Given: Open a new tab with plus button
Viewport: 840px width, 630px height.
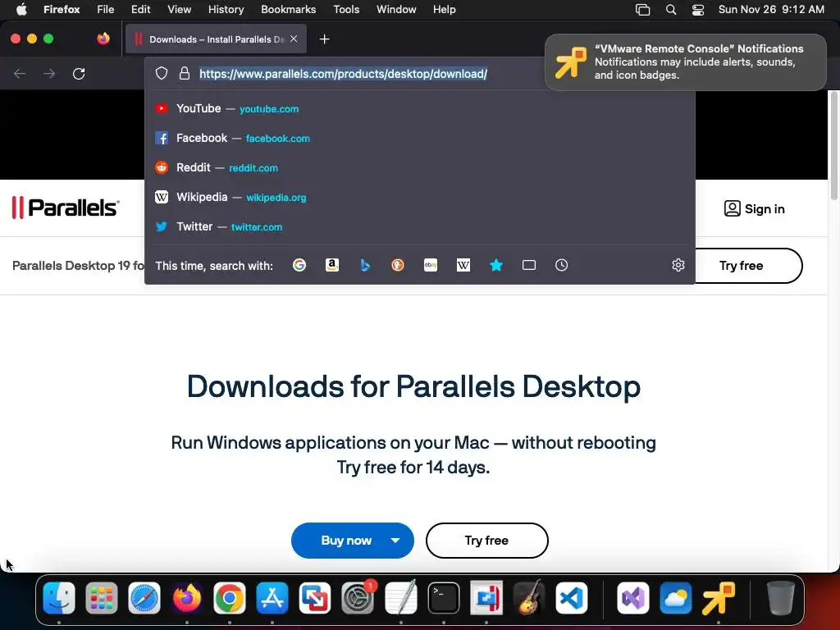Looking at the screenshot, I should tap(324, 39).
